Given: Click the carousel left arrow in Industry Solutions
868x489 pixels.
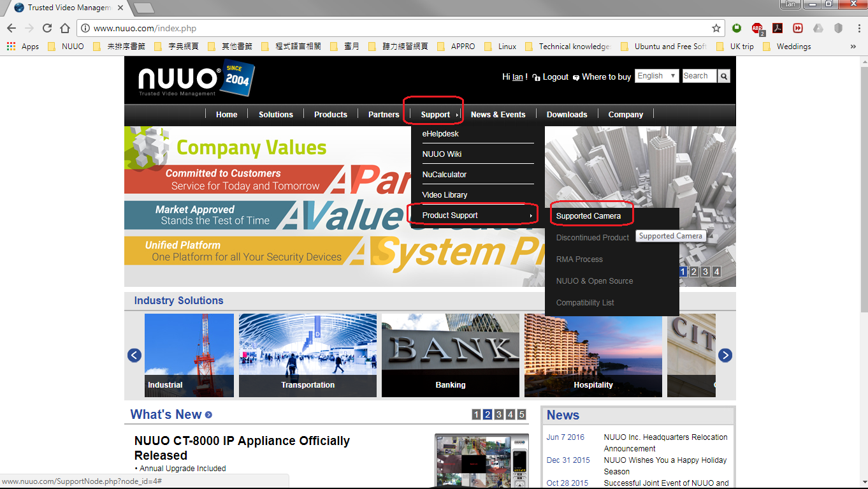Looking at the screenshot, I should pos(134,355).
